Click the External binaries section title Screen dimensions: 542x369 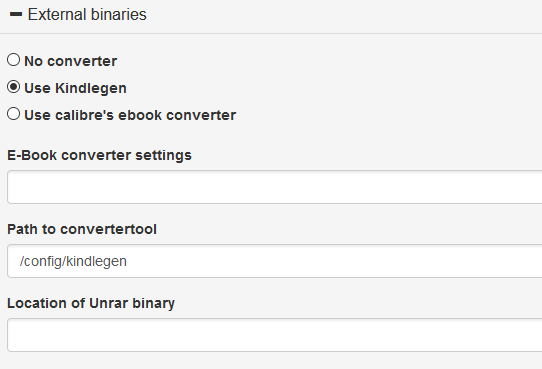[x=87, y=15]
